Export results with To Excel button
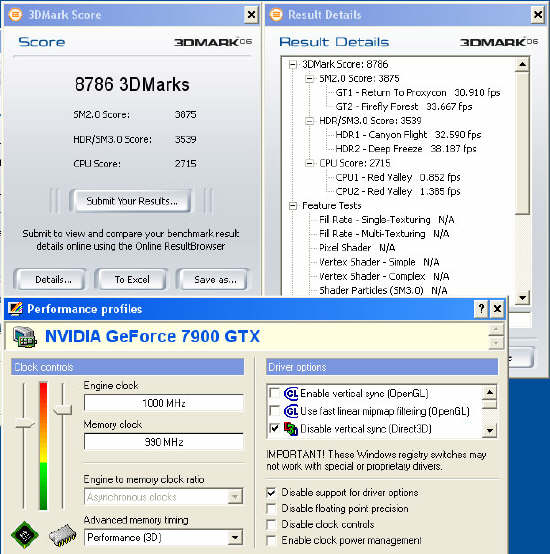550x554 pixels. click(x=131, y=279)
